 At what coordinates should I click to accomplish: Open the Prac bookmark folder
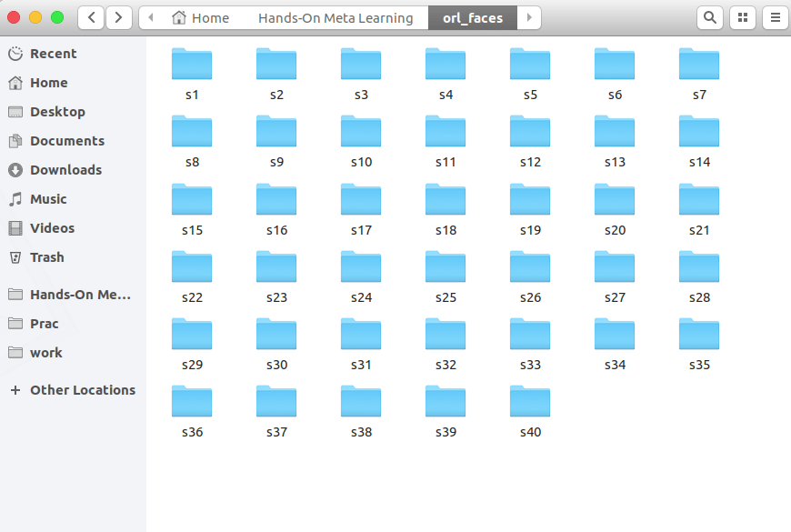pos(44,324)
